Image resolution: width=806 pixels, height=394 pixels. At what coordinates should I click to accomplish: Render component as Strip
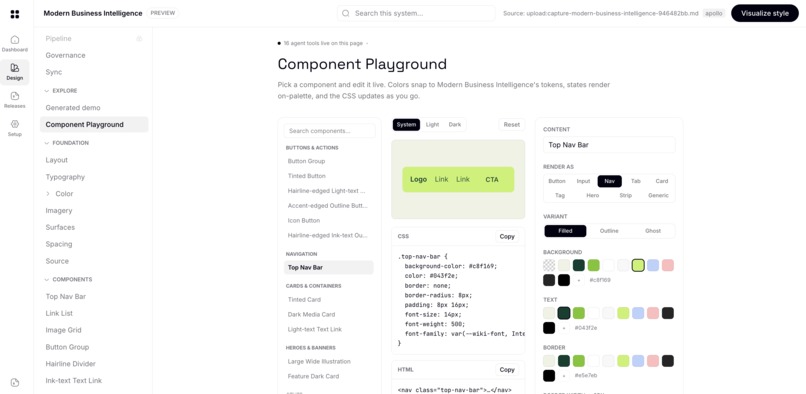coord(626,195)
